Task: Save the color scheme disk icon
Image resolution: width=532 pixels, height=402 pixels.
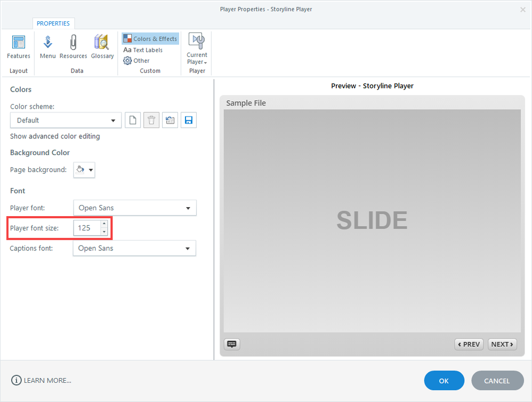Action: click(x=189, y=120)
